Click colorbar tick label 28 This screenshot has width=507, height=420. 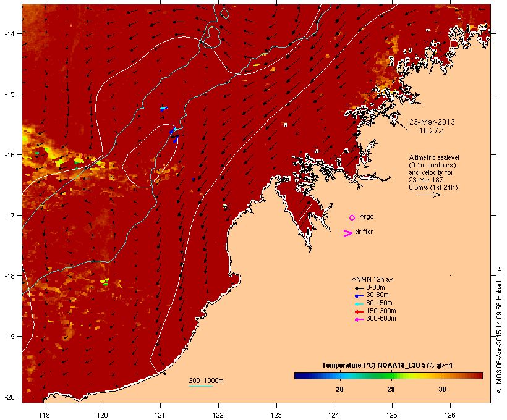(339, 389)
